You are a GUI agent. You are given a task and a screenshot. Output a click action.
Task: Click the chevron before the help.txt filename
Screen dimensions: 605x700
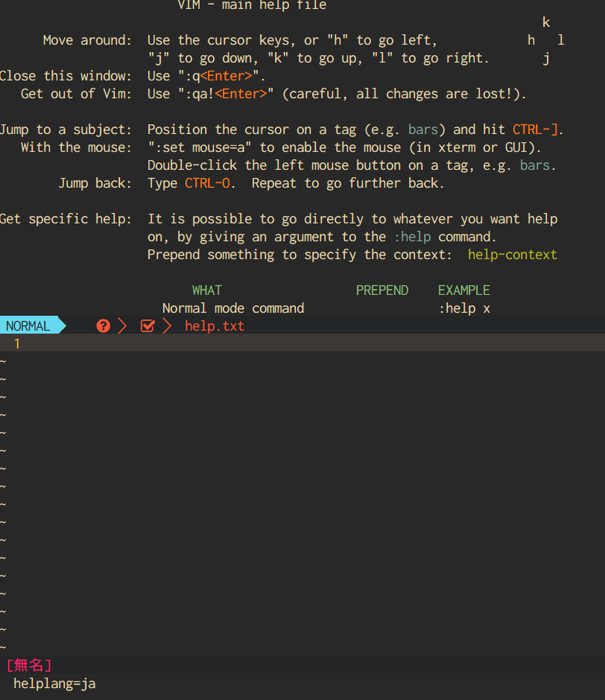(166, 325)
